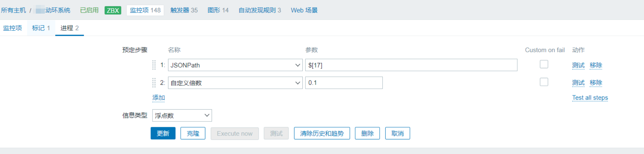Expand the 信息类型 浮点数 dropdown
The image size is (644, 154).
[x=182, y=115]
